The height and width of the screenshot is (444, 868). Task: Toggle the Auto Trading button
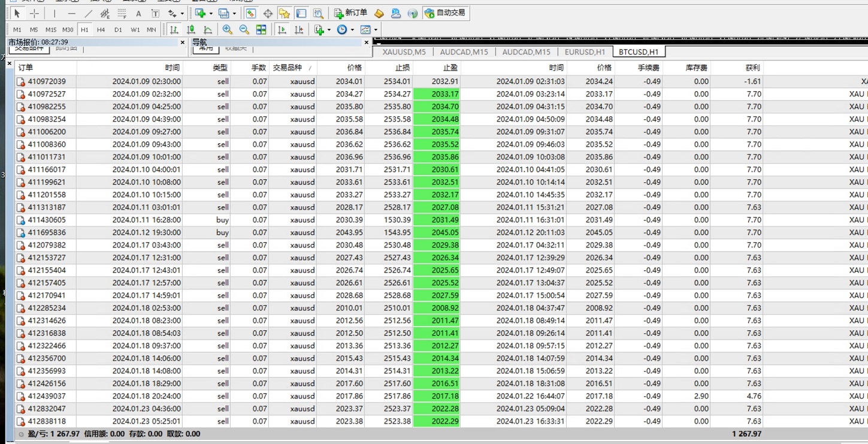tap(444, 13)
